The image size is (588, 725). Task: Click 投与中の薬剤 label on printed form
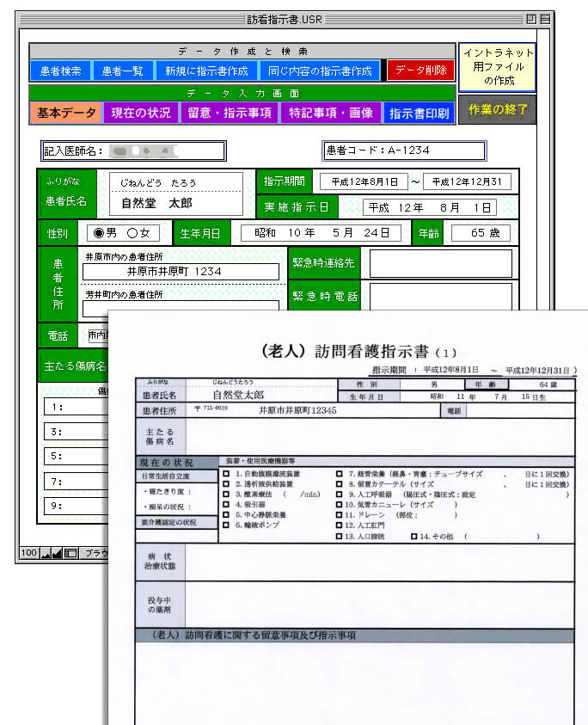tap(160, 605)
